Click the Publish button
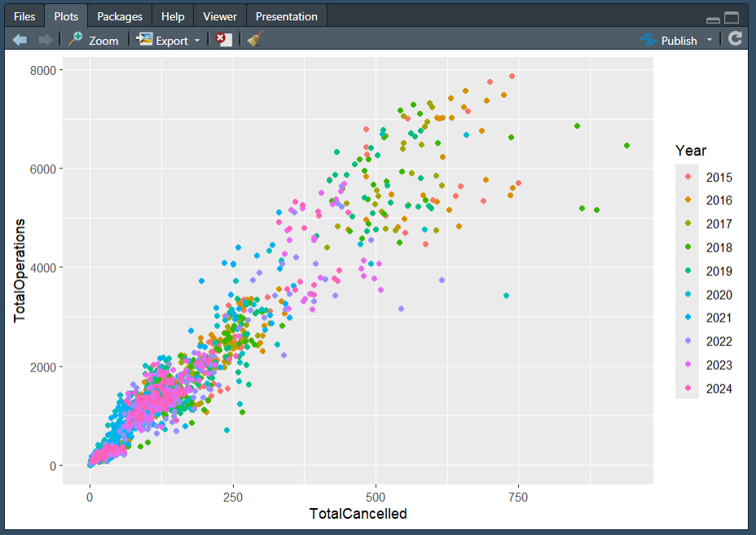This screenshot has width=756, height=535. [x=670, y=40]
